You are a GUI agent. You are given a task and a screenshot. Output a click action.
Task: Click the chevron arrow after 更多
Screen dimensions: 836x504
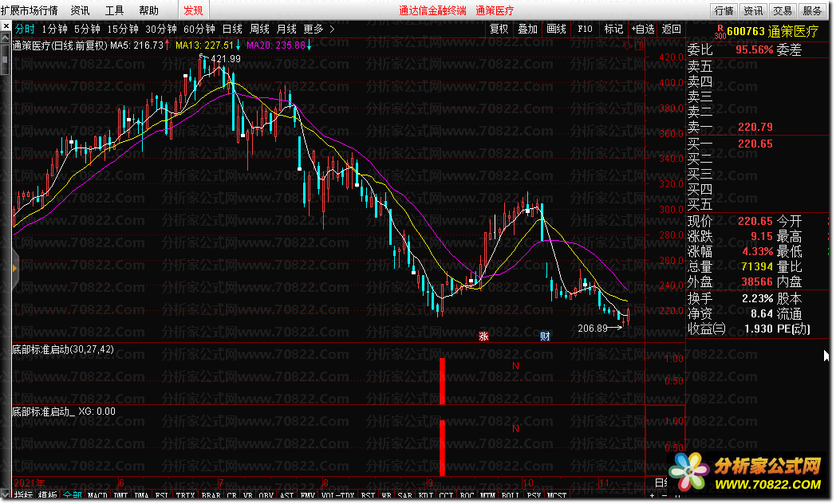[x=332, y=29]
